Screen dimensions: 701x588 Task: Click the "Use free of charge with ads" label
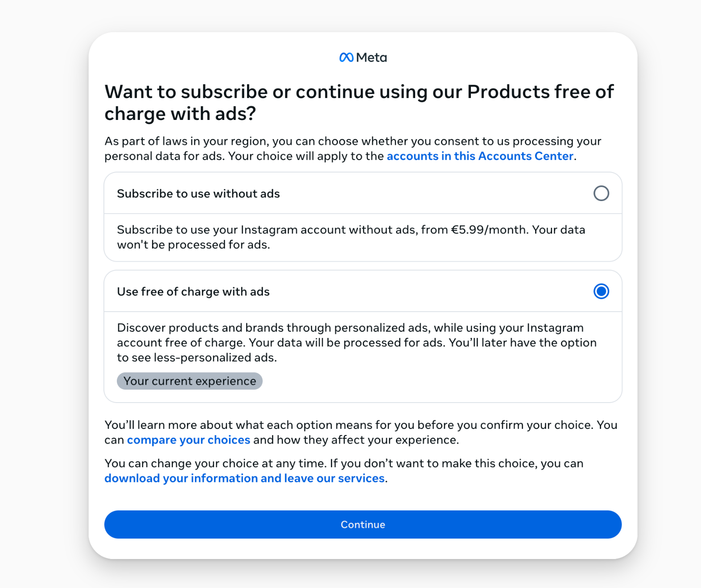193,292
